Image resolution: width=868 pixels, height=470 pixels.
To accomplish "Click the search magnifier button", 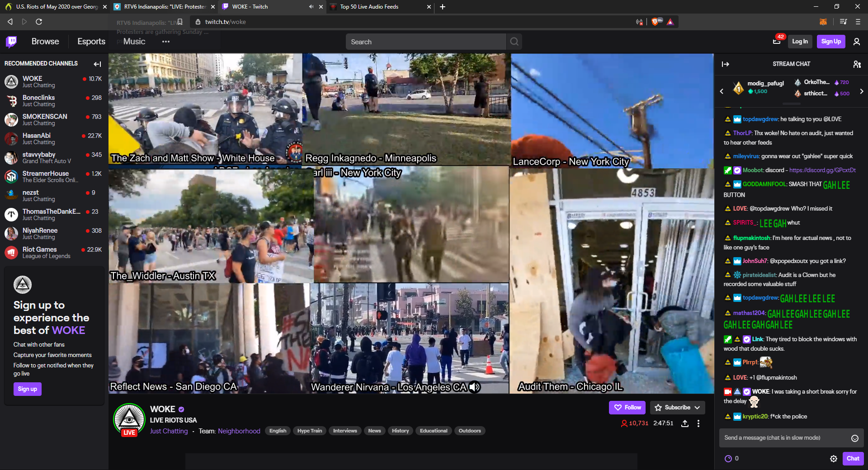I will pyautogui.click(x=514, y=42).
